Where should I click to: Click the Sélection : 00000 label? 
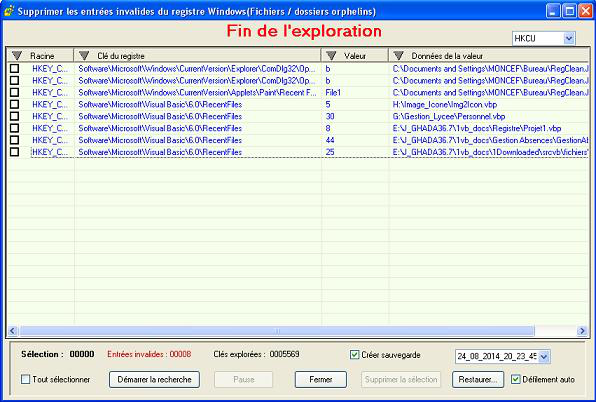click(57, 354)
